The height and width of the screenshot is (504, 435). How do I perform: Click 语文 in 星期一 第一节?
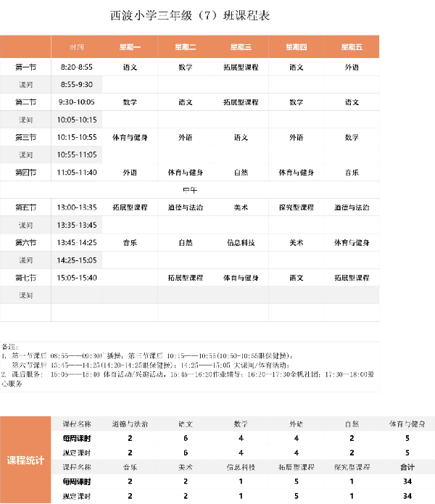[x=130, y=67]
